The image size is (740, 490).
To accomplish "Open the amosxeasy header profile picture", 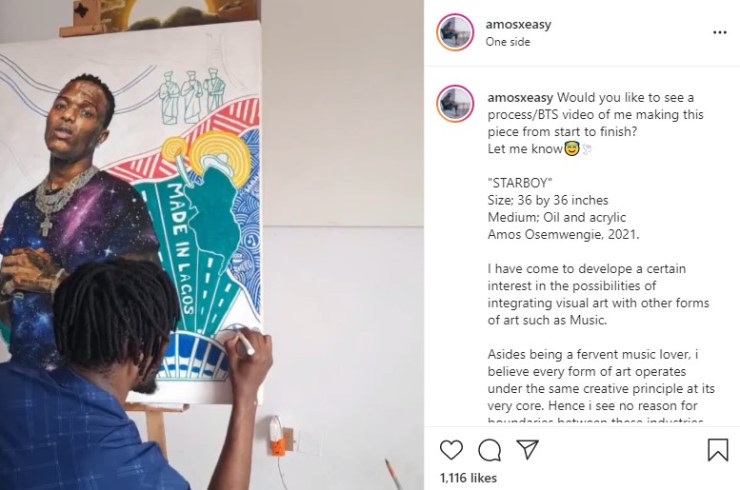I will point(455,32).
